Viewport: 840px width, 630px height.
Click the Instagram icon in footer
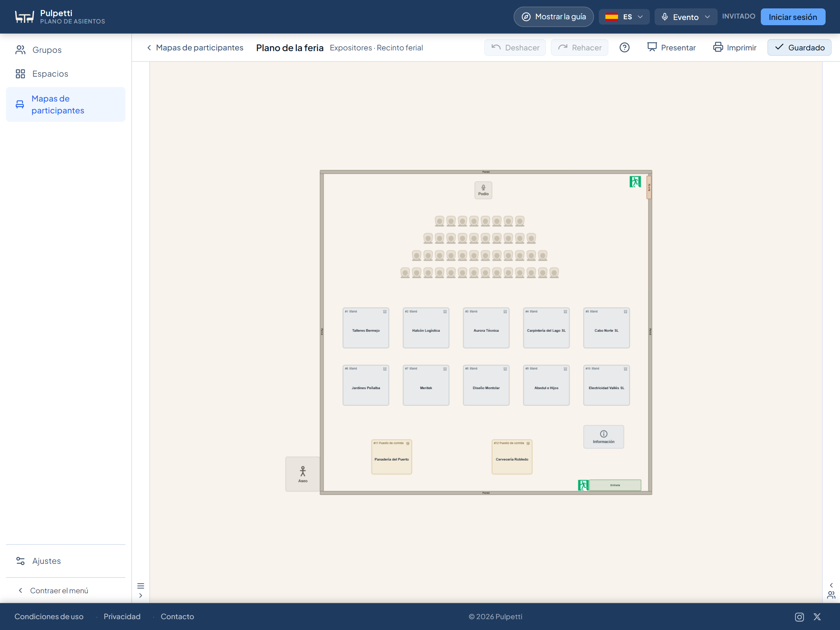pyautogui.click(x=799, y=617)
